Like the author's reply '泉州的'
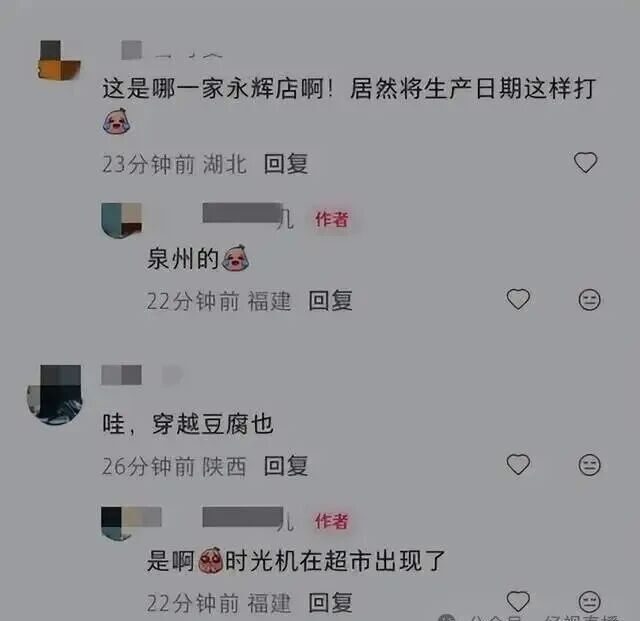This screenshot has width=640, height=621. coord(518,299)
